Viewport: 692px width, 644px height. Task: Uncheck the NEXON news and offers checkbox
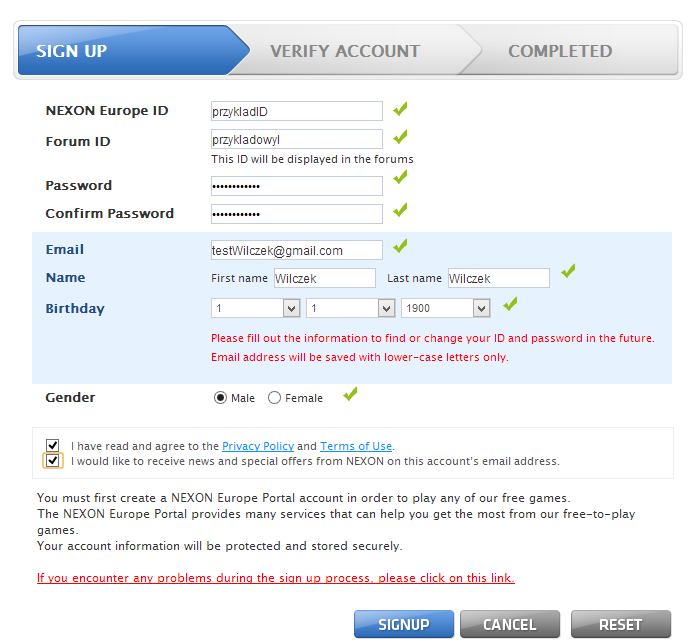(53, 461)
